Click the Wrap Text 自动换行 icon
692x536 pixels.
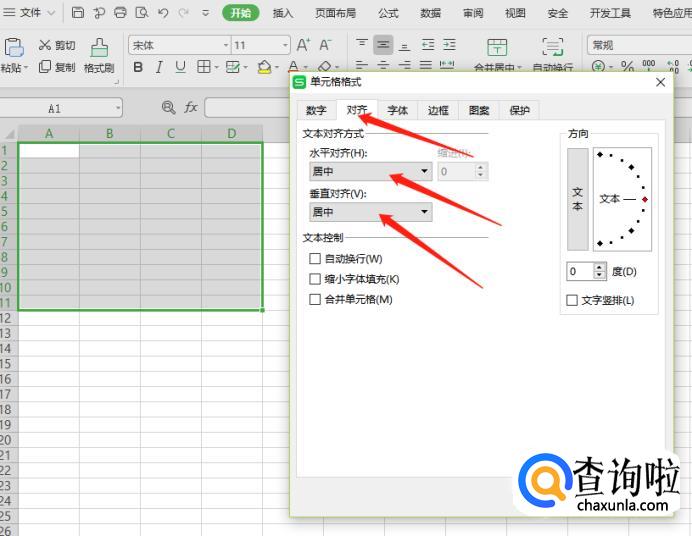(x=553, y=47)
